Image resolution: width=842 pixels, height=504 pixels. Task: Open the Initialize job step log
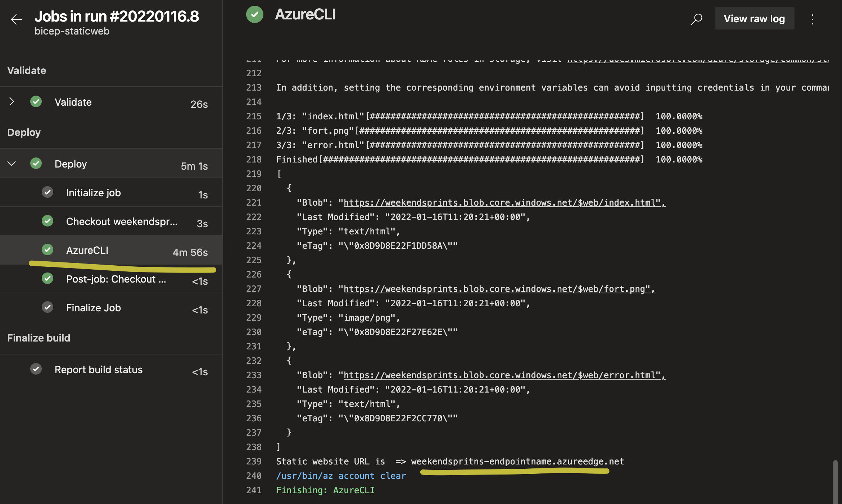pos(94,193)
